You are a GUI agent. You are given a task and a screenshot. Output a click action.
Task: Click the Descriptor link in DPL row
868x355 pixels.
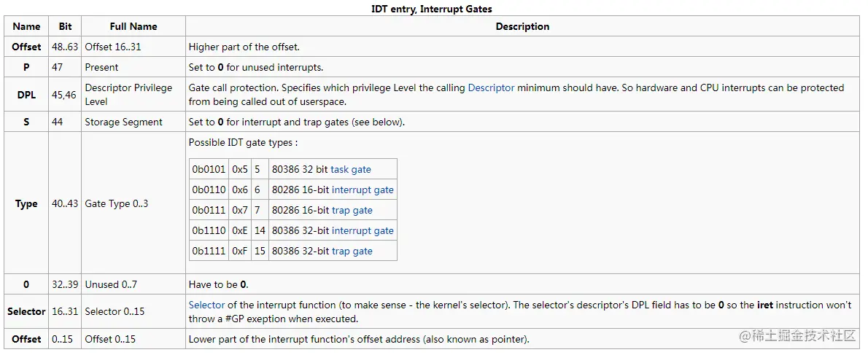click(491, 87)
